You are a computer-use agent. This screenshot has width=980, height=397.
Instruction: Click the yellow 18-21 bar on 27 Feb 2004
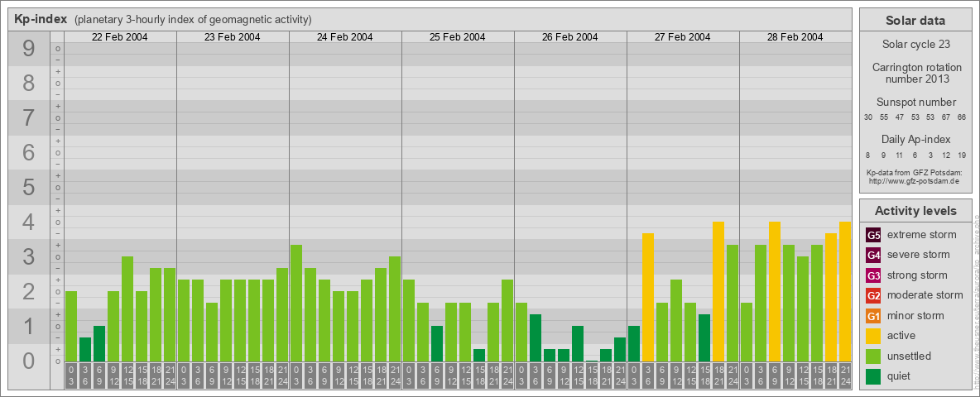pos(718,291)
